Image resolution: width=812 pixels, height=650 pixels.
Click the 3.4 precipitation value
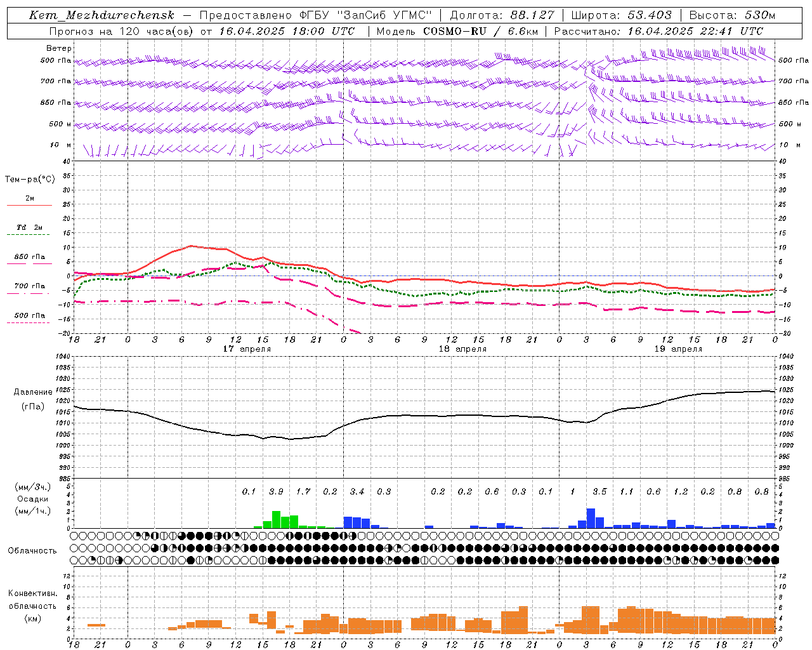(x=357, y=491)
